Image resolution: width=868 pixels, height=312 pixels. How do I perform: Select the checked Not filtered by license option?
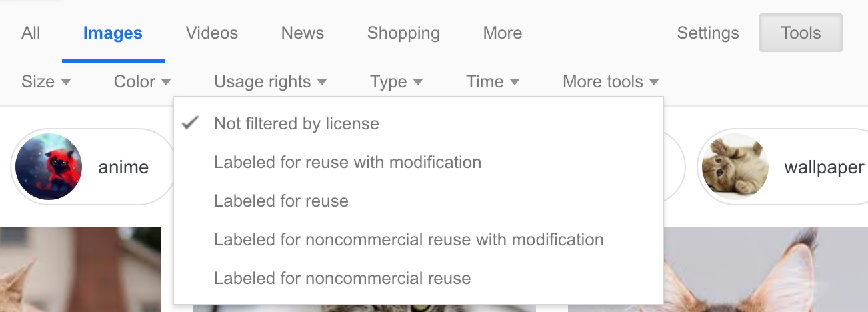pos(296,124)
